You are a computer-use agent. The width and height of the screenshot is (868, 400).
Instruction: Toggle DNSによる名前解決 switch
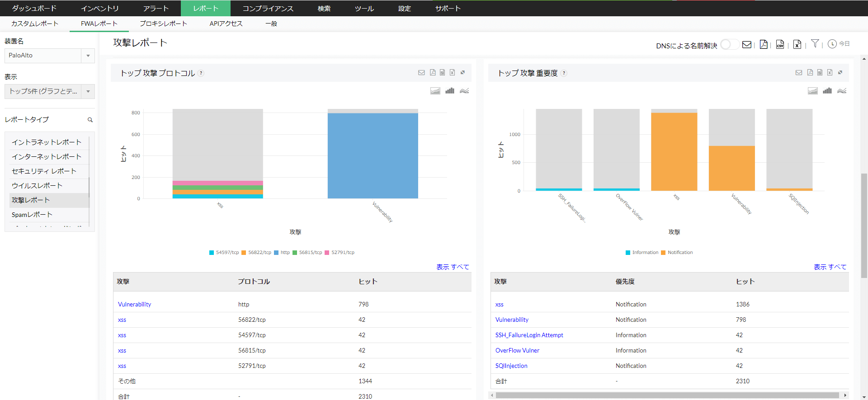[729, 45]
